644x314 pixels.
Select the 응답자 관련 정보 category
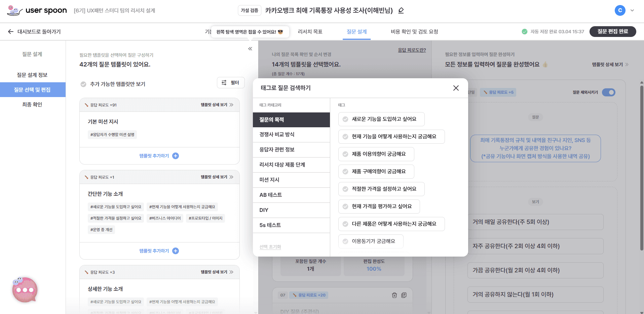coord(291,149)
